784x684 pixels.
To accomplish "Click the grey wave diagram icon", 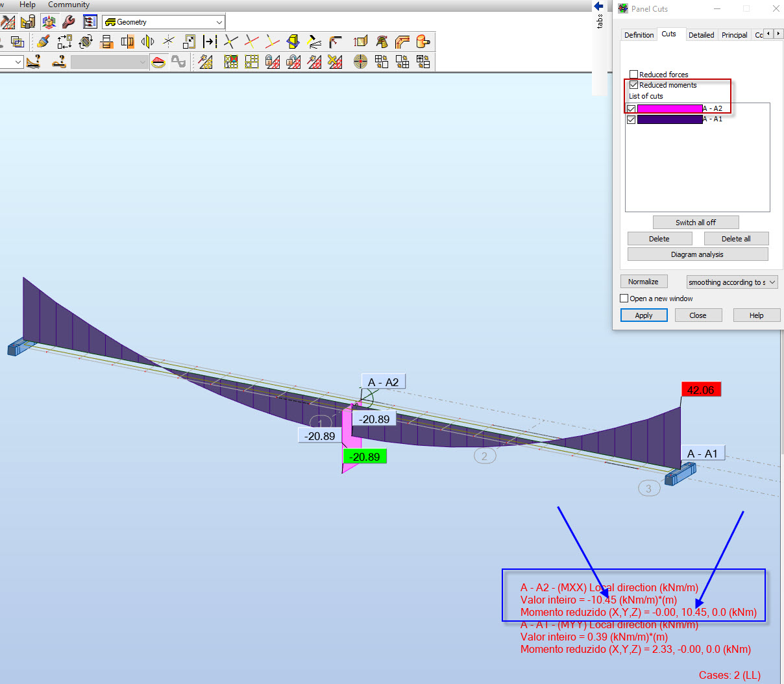I will [178, 62].
